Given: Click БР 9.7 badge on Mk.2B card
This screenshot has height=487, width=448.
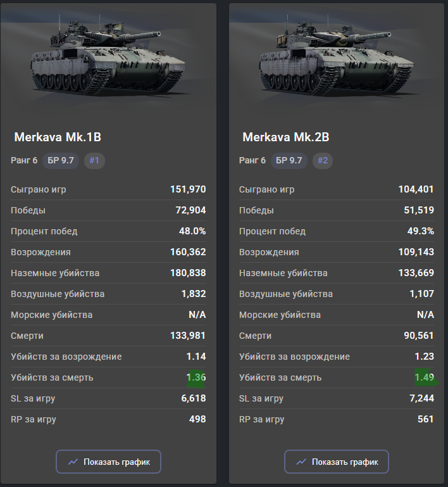Looking at the screenshot, I should (289, 161).
